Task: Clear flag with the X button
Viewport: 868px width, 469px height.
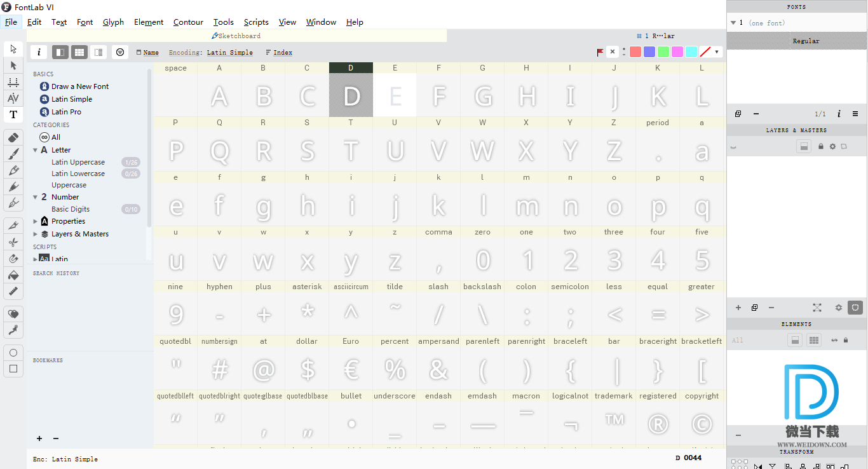Action: pyautogui.click(x=613, y=51)
